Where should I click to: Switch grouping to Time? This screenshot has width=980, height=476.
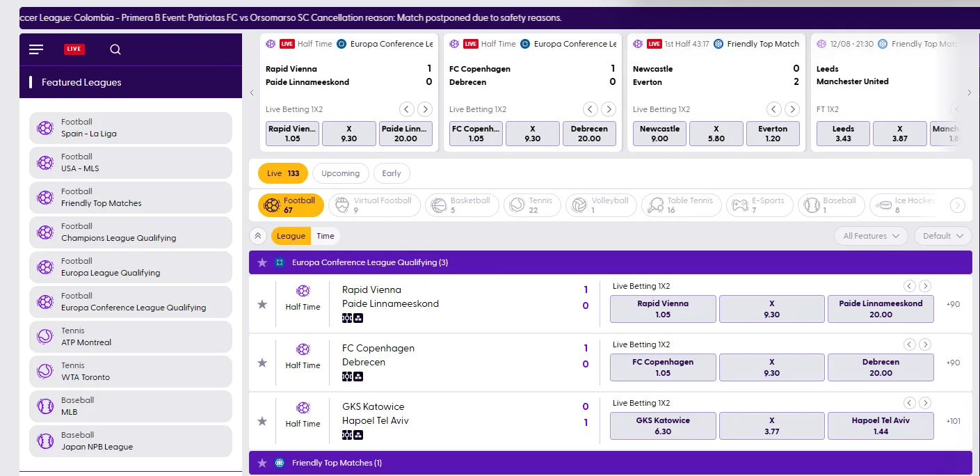[326, 236]
